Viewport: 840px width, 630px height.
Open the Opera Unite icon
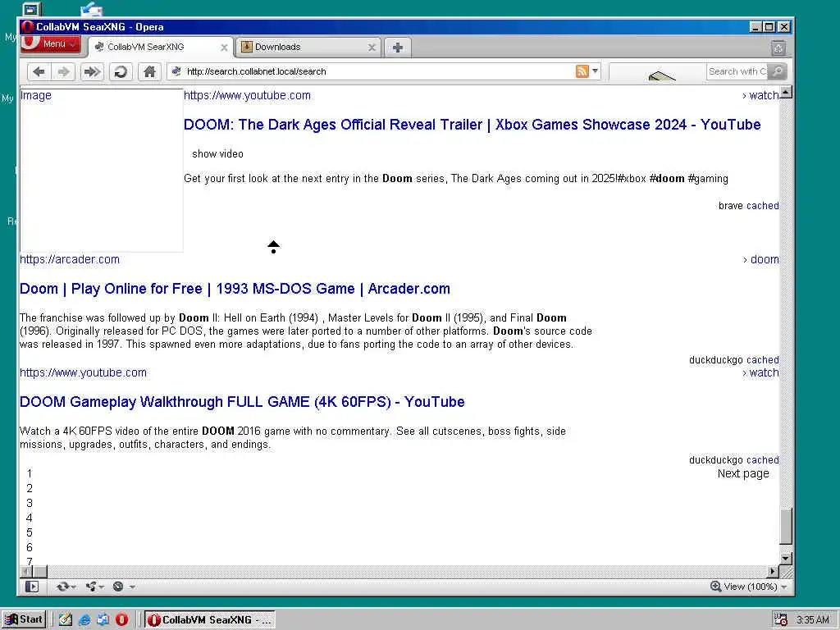pos(91,587)
